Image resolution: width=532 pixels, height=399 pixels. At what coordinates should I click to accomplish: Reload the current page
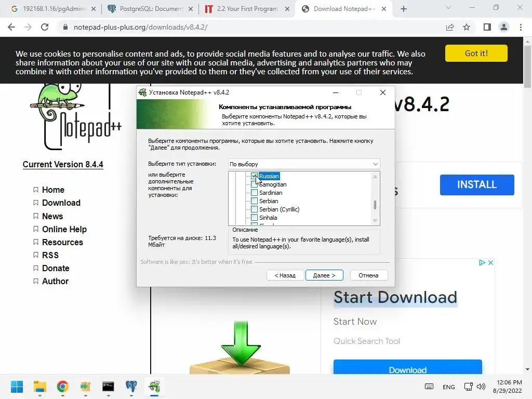[x=45, y=27]
